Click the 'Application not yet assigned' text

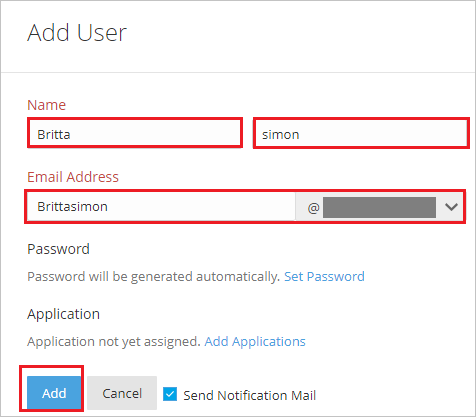click(x=114, y=342)
